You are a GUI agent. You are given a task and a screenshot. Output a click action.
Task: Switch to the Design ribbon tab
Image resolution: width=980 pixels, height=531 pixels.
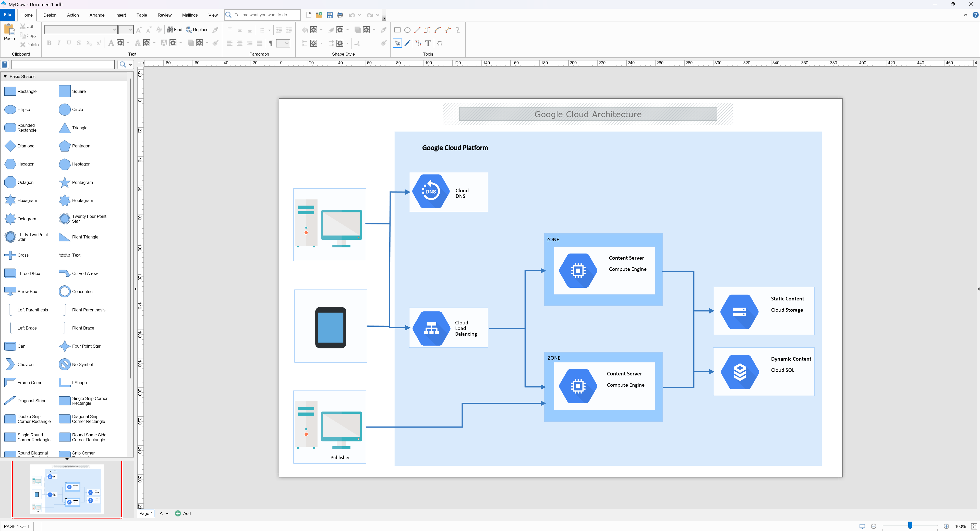click(50, 15)
